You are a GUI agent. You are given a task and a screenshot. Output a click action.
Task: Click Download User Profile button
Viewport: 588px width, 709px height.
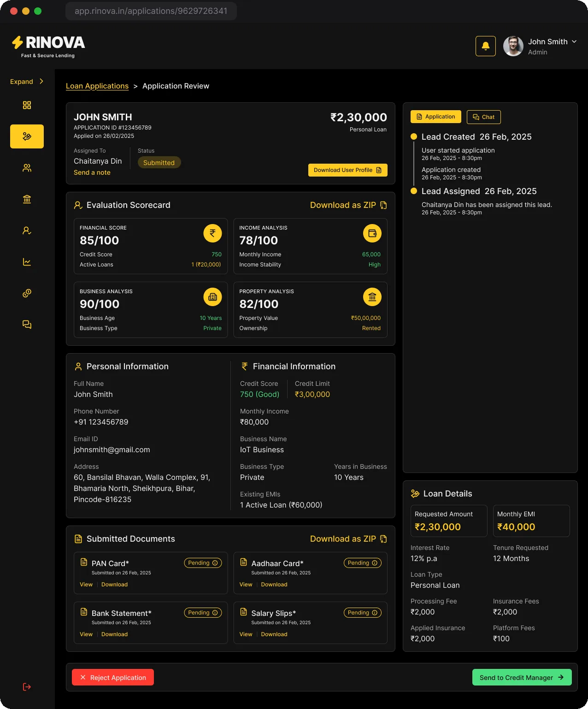348,170
